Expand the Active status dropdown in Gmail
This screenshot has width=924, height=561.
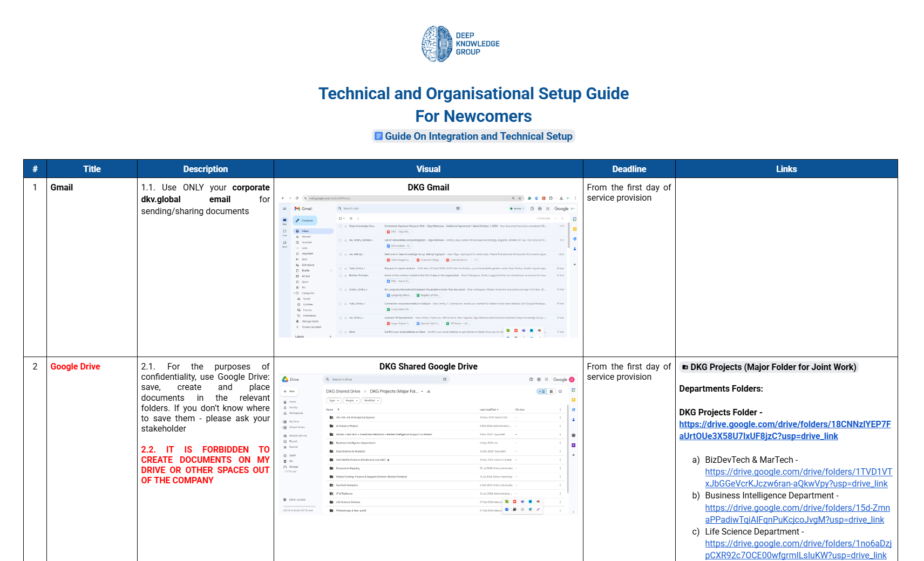pos(517,209)
